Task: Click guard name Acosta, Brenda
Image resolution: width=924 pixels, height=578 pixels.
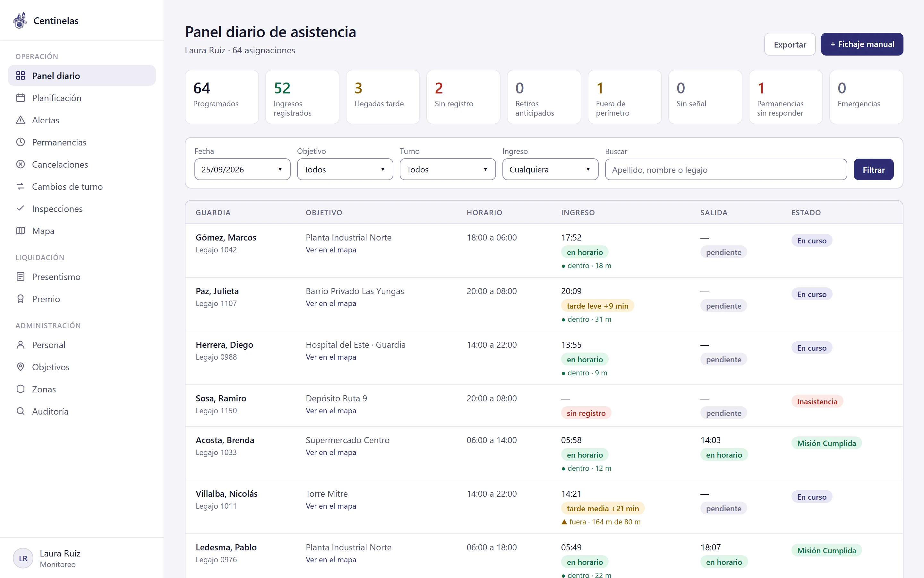Action: coord(225,440)
